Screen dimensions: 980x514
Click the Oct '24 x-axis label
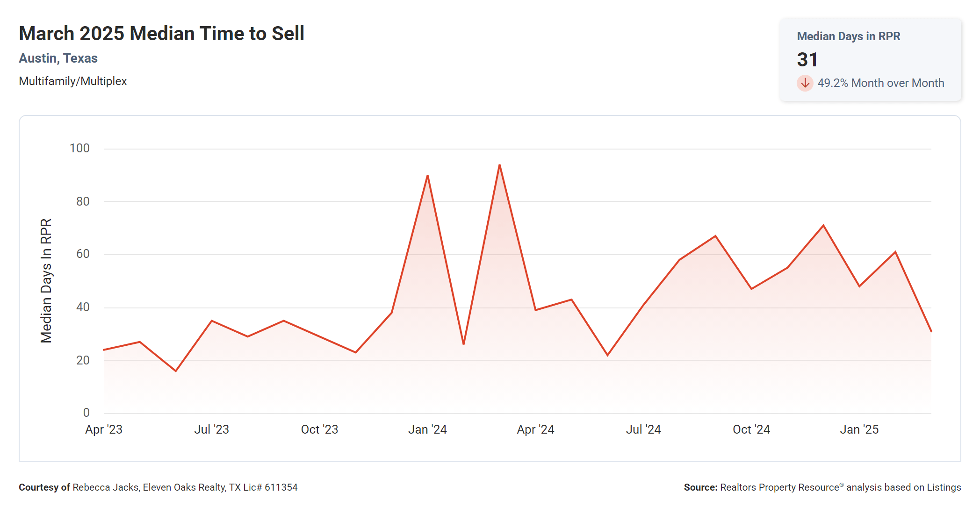(x=751, y=429)
